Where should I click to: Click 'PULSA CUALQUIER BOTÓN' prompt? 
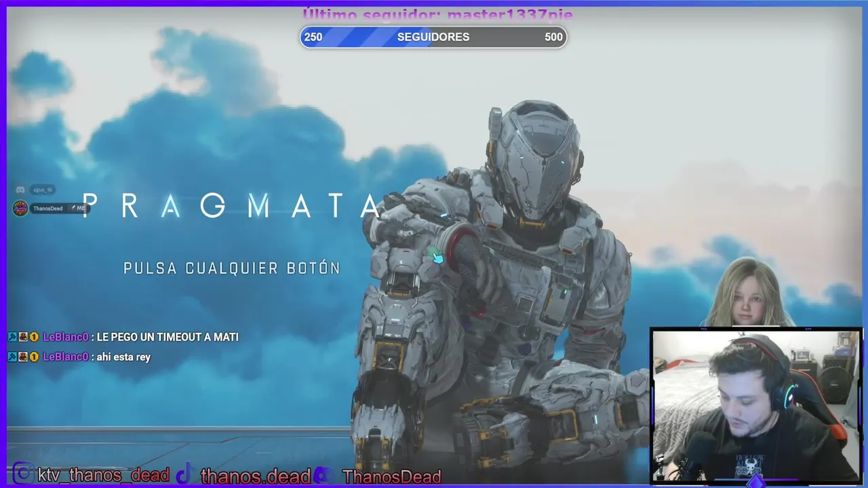click(x=232, y=268)
